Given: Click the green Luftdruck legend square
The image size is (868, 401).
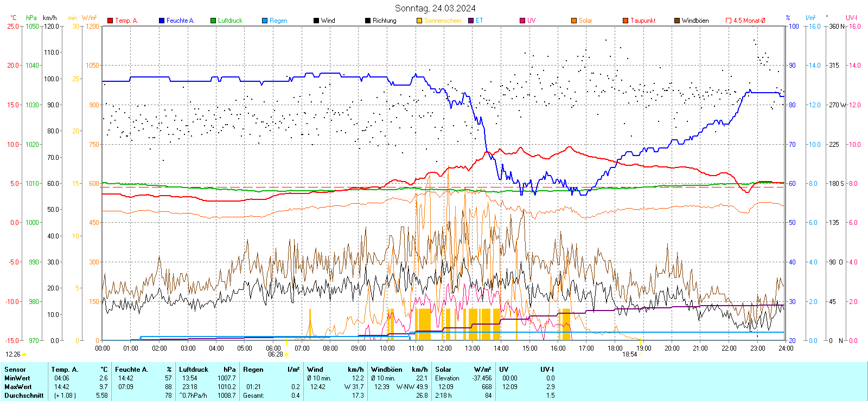Looking at the screenshot, I should coord(213,21).
